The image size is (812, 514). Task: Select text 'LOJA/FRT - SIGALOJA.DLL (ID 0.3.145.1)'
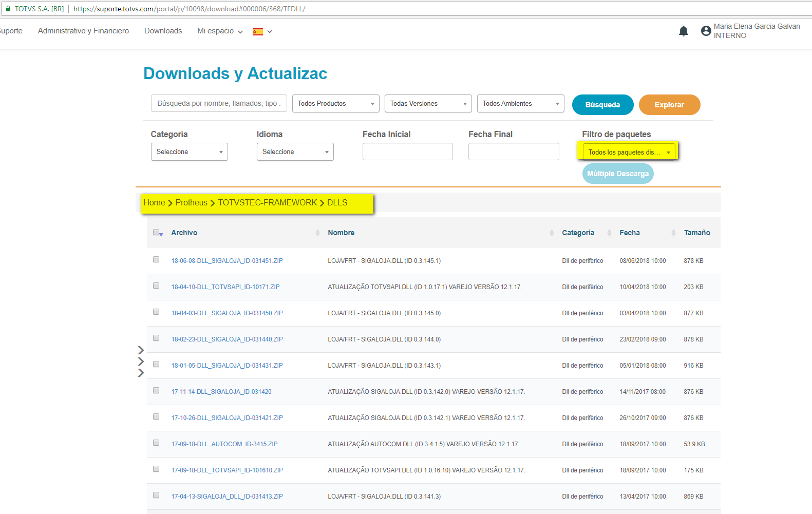coord(384,261)
